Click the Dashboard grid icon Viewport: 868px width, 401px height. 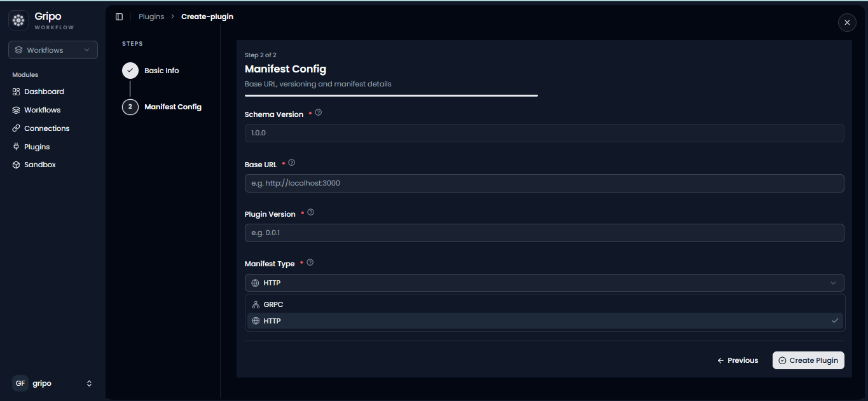[17, 92]
